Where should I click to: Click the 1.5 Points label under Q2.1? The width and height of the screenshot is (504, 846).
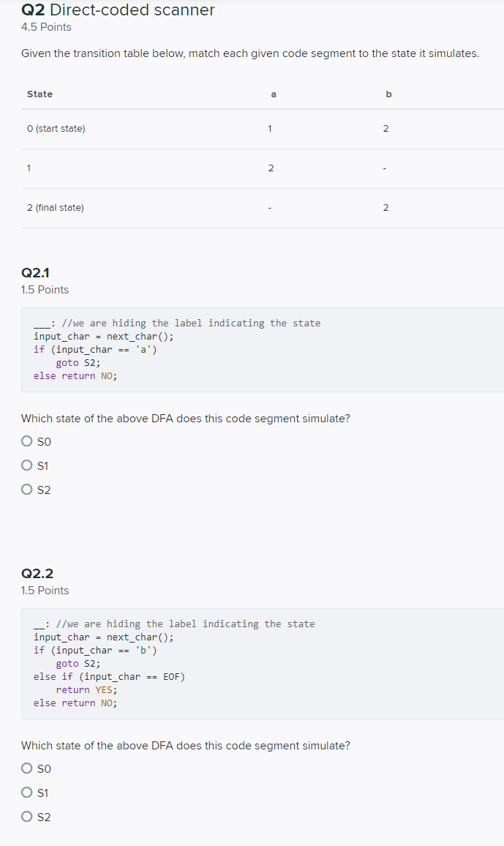45,289
